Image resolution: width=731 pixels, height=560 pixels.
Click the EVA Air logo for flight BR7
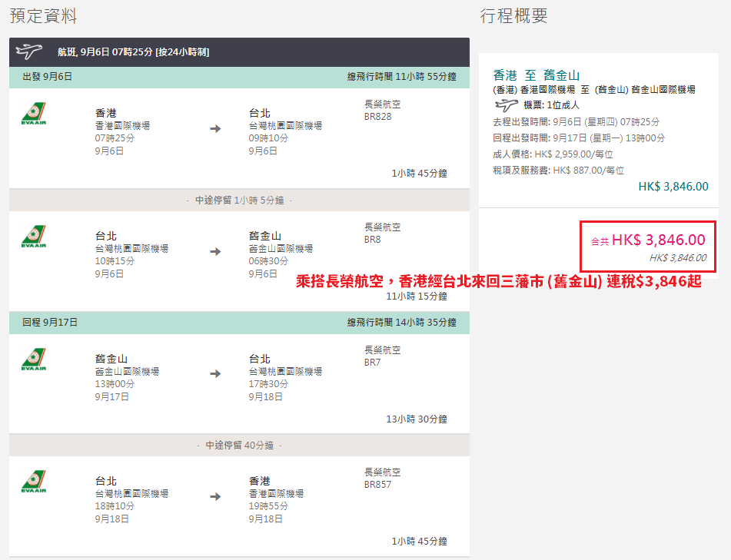34,360
